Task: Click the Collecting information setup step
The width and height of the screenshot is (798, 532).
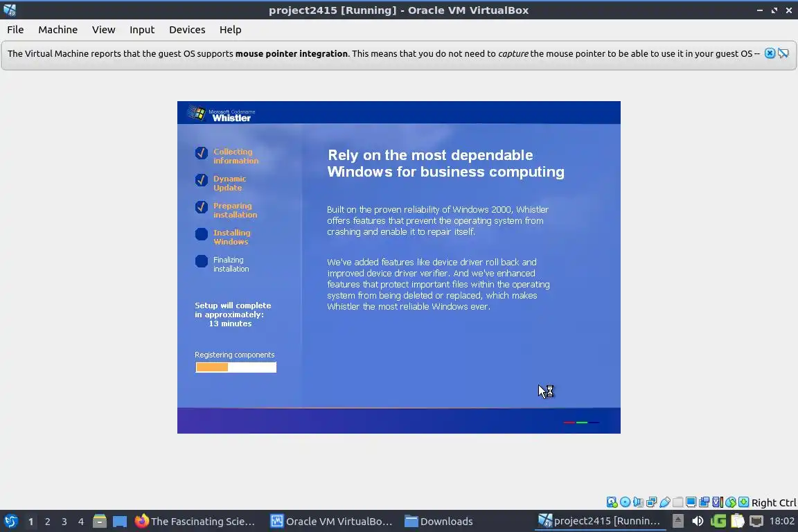Action: tap(227, 156)
